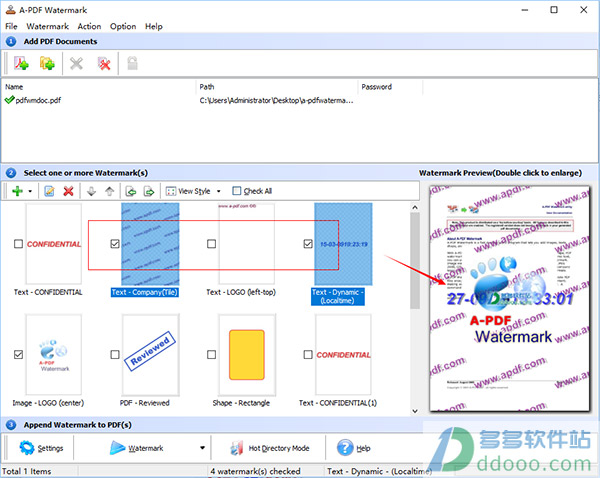Check the Text - LOGO (left-top) watermark

tap(211, 244)
